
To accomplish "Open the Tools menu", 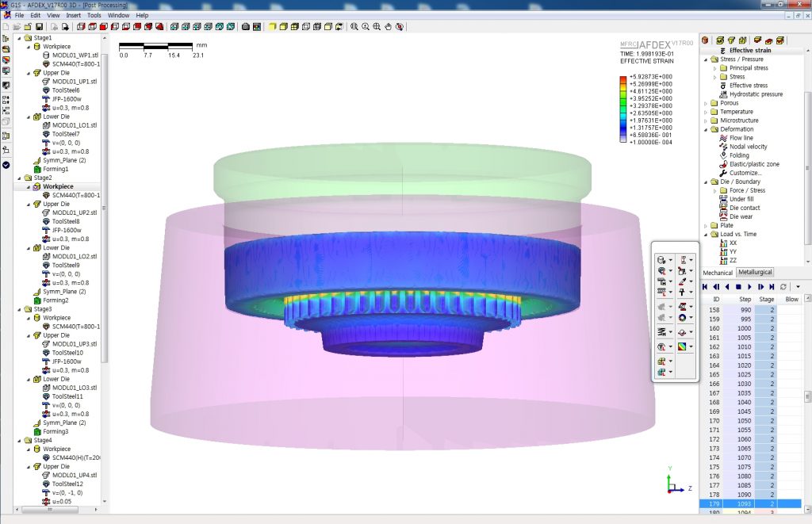I will (x=94, y=15).
